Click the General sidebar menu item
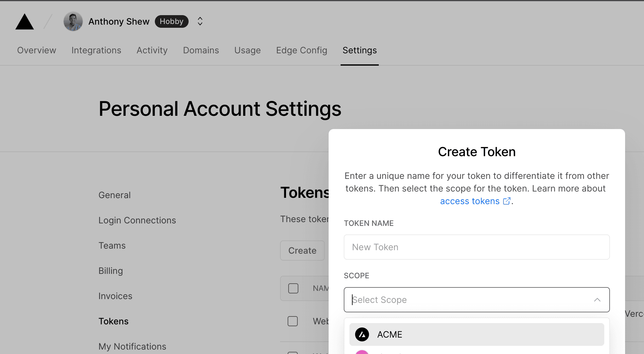 pyautogui.click(x=114, y=195)
